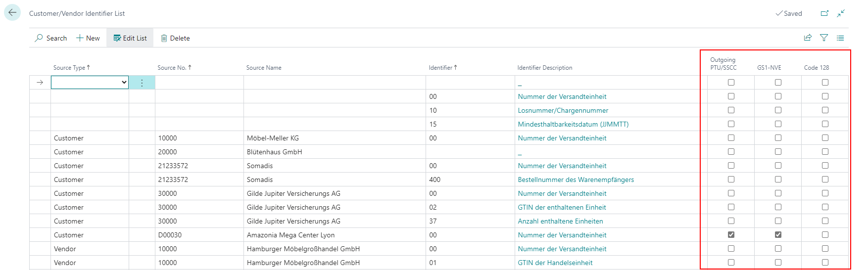
Task: Enable Code 128 for Möbel-Meller KG row
Action: pos(825,138)
